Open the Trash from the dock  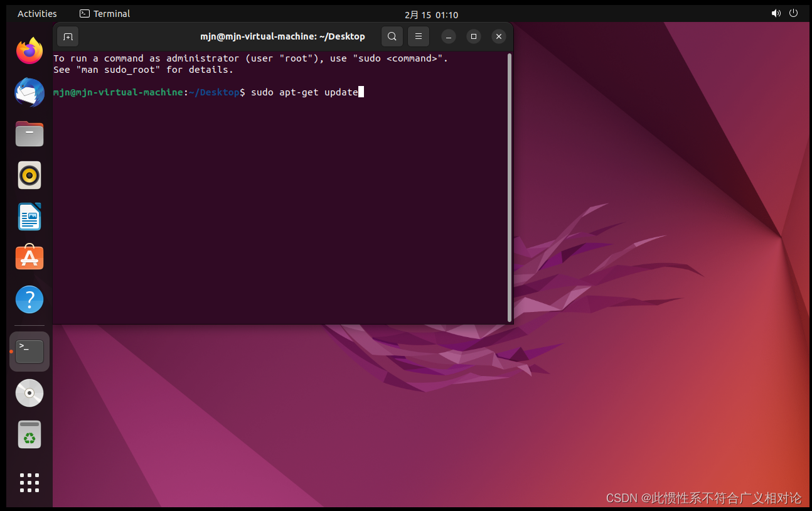point(29,434)
